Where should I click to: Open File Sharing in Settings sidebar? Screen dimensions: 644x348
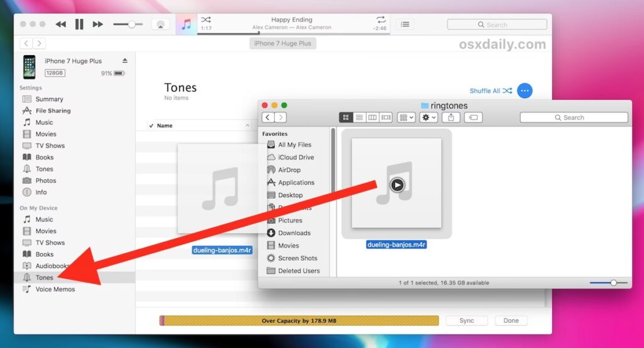coord(53,111)
